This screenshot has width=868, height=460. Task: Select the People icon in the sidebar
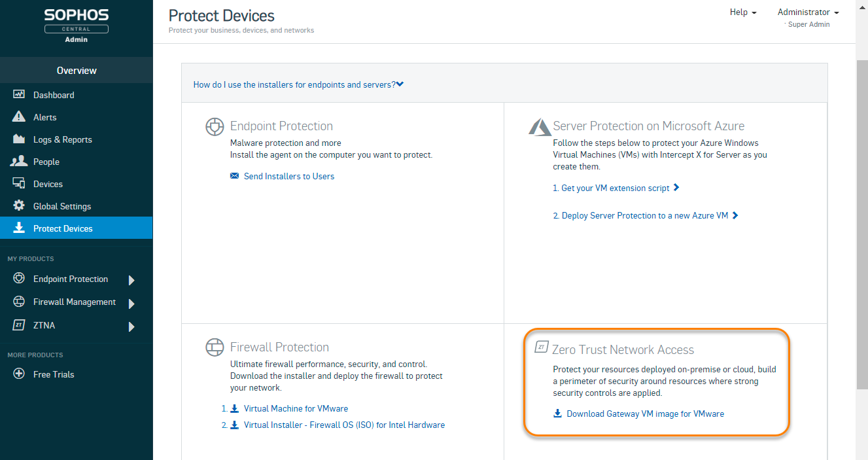pos(19,162)
